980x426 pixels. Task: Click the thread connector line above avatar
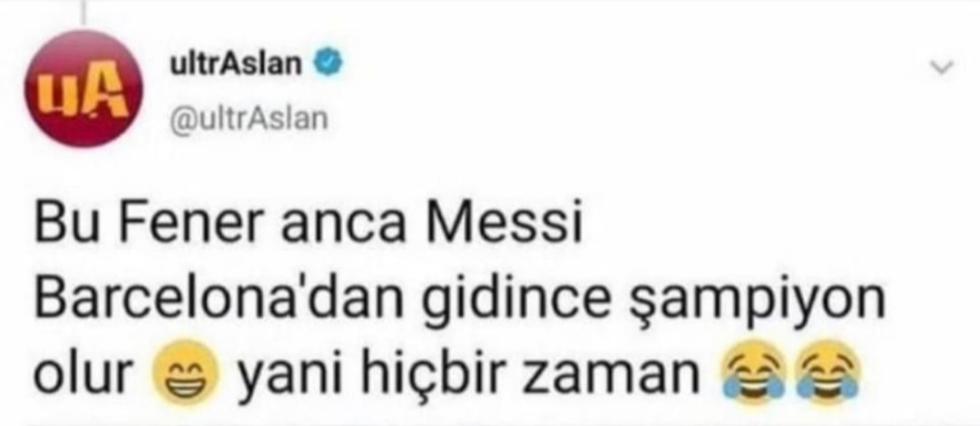(x=83, y=14)
